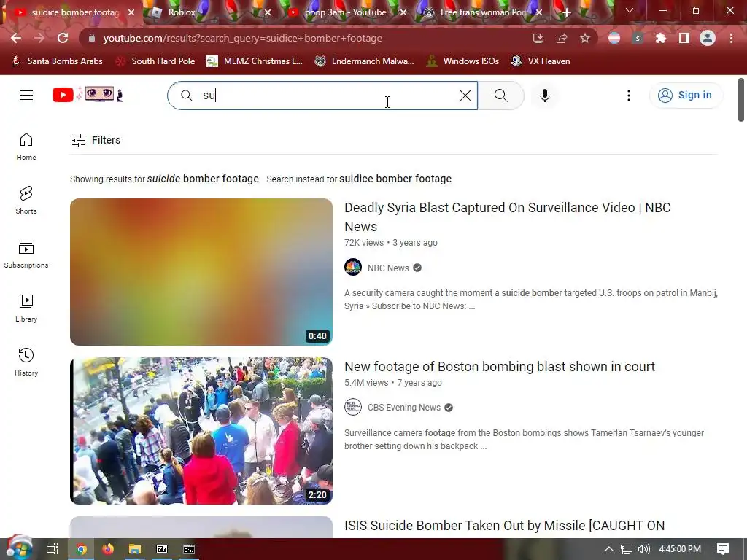This screenshot has height=560, width=747.
Task: Expand the tab search chevron
Action: (630, 10)
